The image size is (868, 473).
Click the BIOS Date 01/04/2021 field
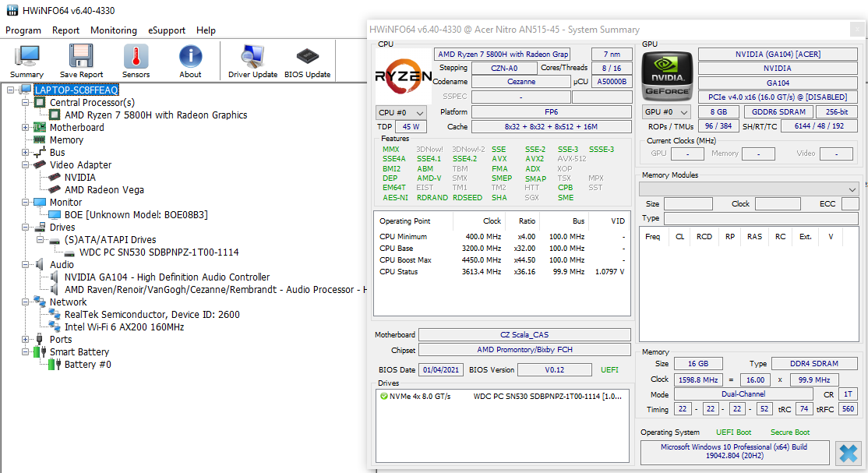point(441,370)
